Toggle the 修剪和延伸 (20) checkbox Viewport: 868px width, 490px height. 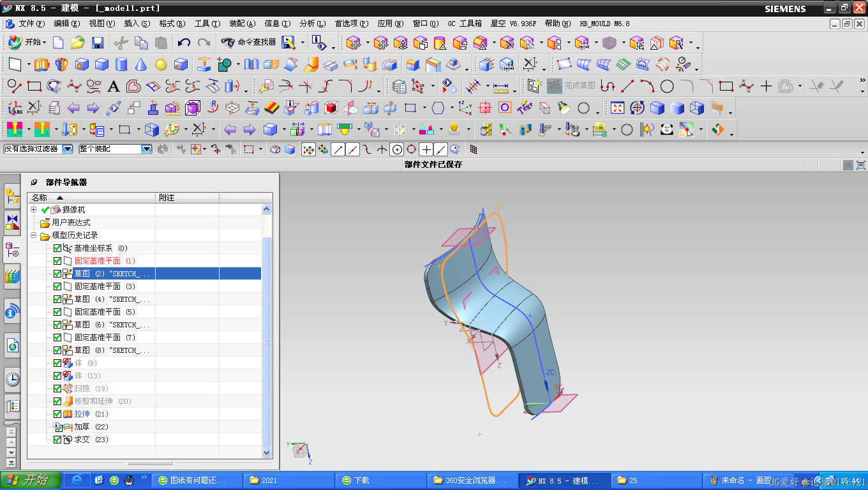coord(57,401)
